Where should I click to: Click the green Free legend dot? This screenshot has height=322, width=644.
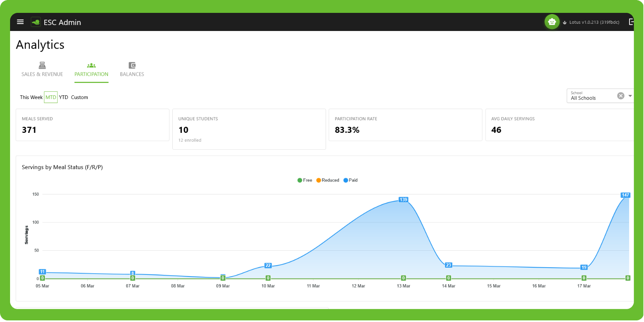pos(300,180)
